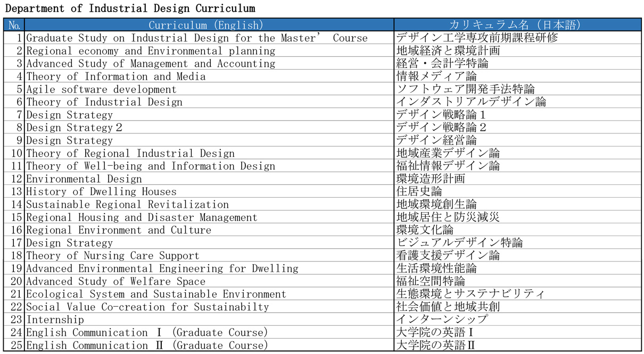Select the 'Department of Industrial Design Curriculum' title
644x354 pixels.
130,9
